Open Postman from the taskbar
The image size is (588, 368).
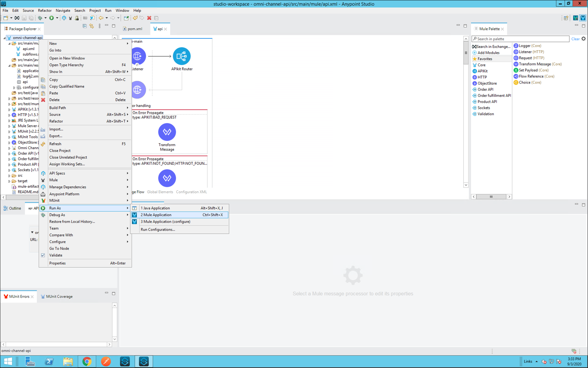(x=106, y=362)
